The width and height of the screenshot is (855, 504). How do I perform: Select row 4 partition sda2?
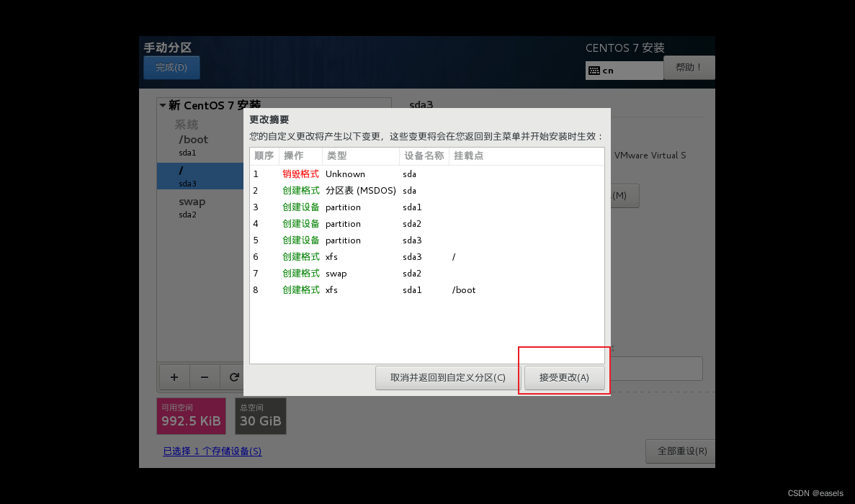(x=427, y=224)
